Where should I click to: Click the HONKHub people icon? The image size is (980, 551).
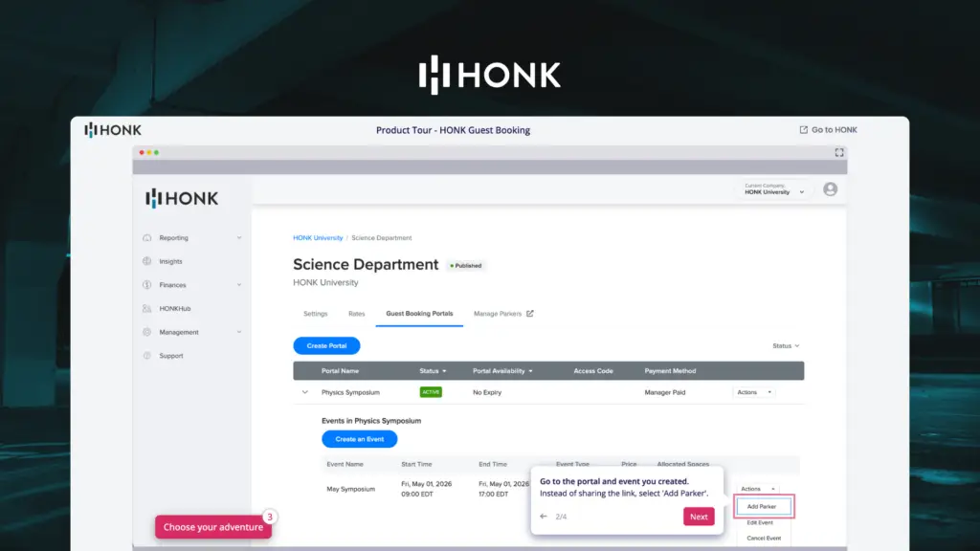tap(146, 309)
